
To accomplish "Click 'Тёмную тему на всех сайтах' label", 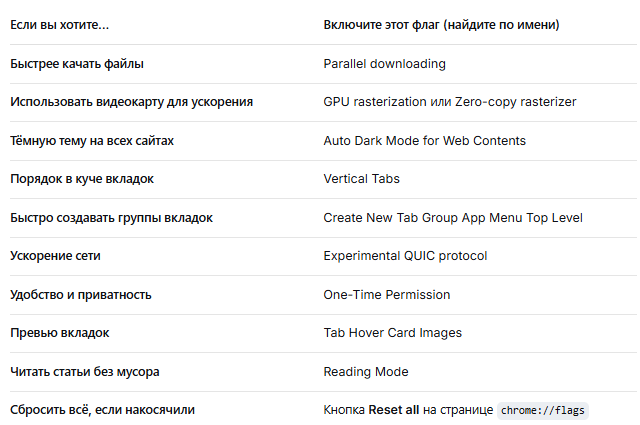I will tap(92, 141).
